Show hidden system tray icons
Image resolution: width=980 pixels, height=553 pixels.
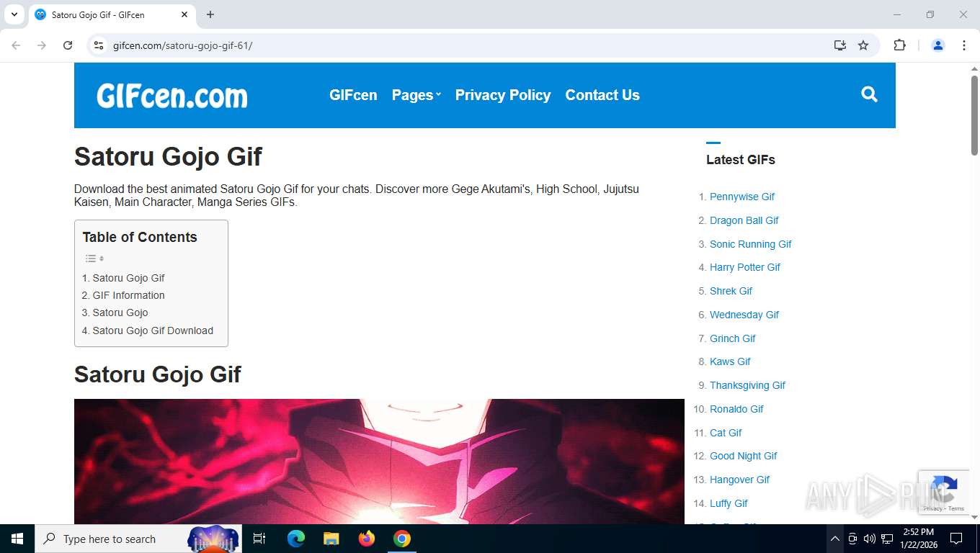pyautogui.click(x=834, y=539)
